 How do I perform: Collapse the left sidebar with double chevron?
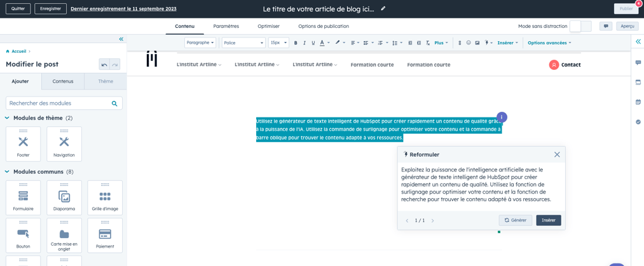point(121,39)
